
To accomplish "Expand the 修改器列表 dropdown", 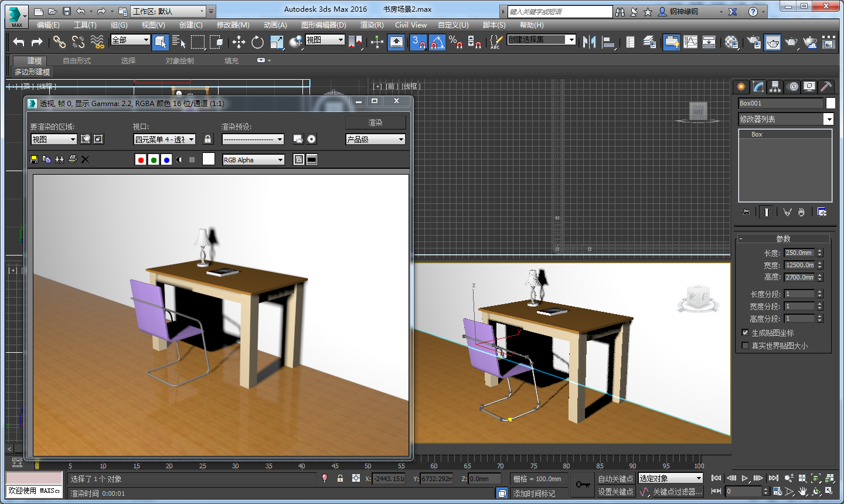I will 828,119.
